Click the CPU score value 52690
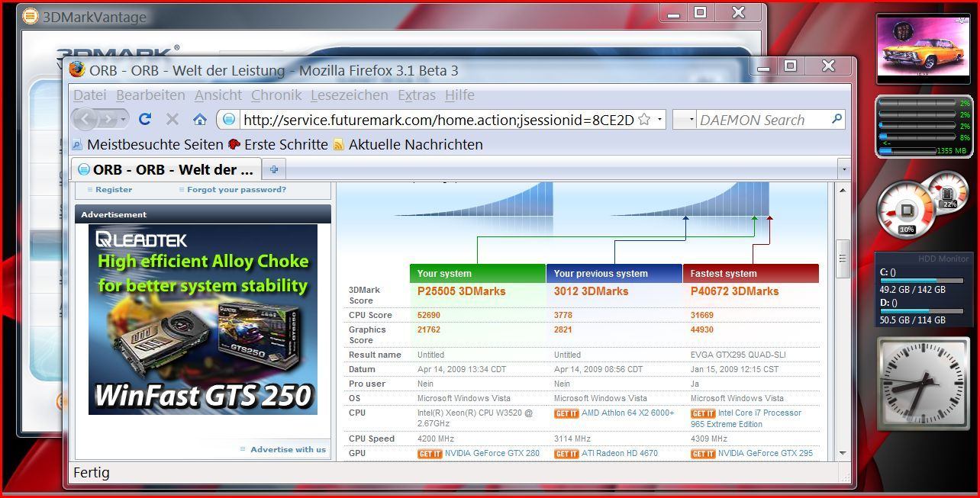This screenshot has height=498, width=980. click(x=429, y=315)
